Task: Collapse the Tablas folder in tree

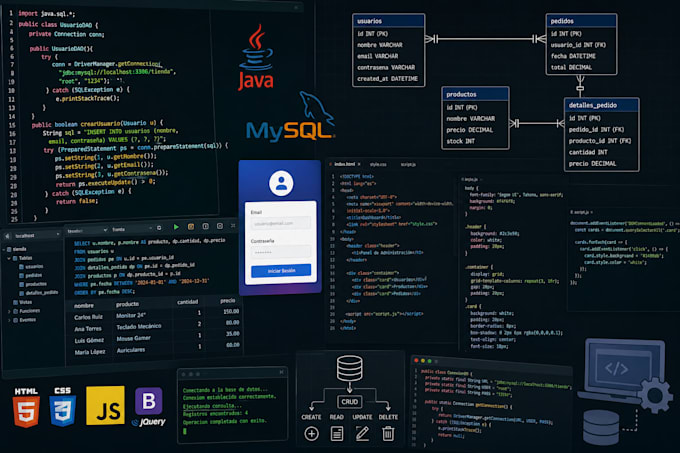Action: 9,258
